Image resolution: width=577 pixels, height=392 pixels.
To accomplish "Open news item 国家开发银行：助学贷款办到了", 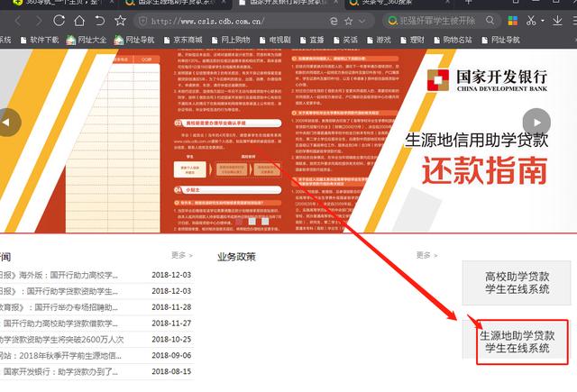I will pyautogui.click(x=59, y=372).
